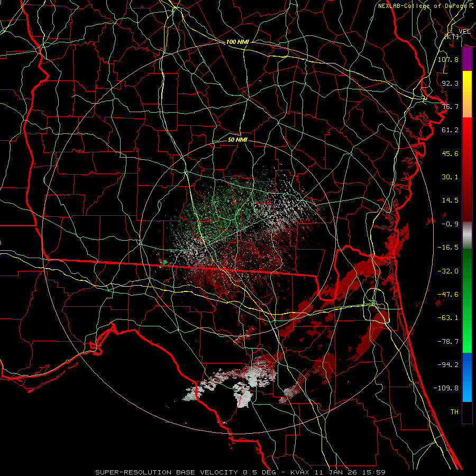The width and height of the screenshot is (476, 476).
Task: Select the -94.2 legend value
Action: click(x=448, y=365)
